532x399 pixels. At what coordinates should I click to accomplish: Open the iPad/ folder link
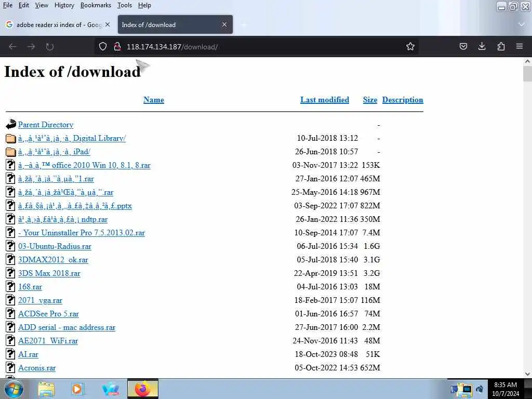pos(54,152)
